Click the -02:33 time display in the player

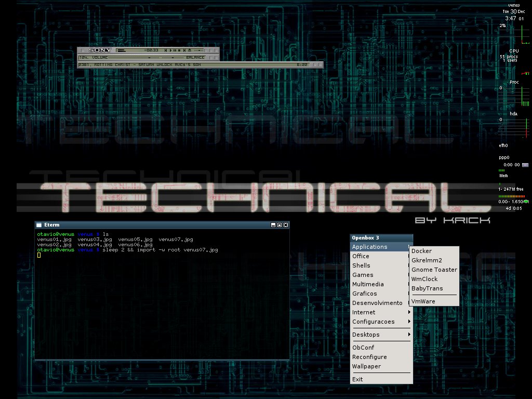[151, 50]
